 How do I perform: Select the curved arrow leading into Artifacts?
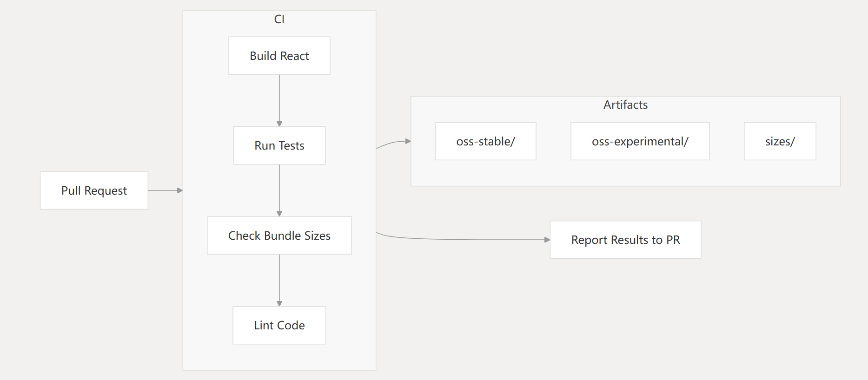point(393,142)
